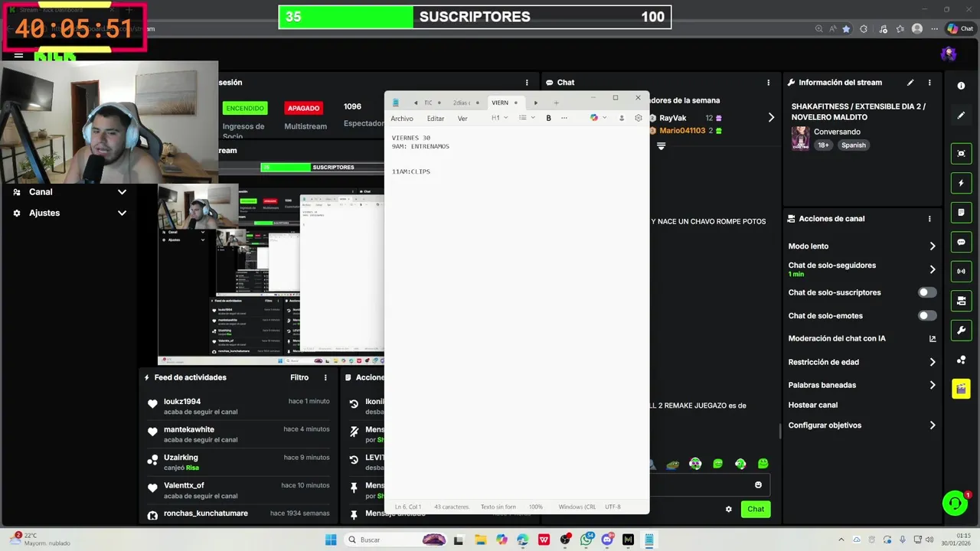
Task: Open moderation del chat con IA external link
Action: tap(933, 339)
